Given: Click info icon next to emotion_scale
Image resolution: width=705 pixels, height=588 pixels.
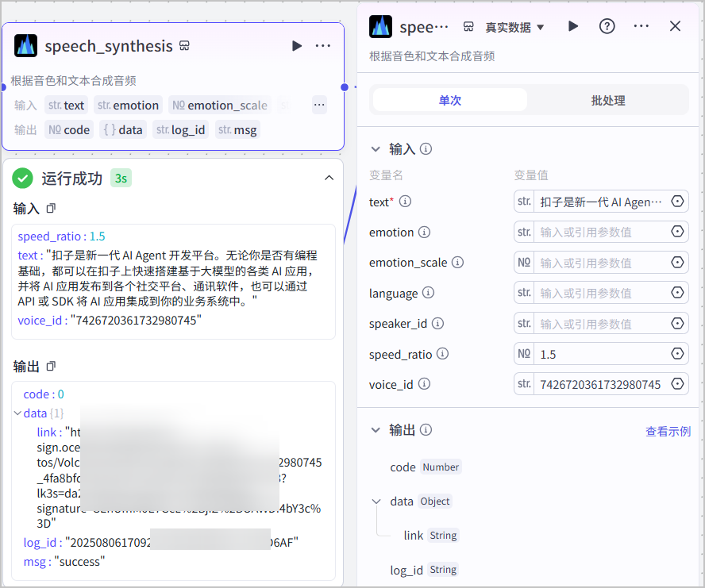Looking at the screenshot, I should coord(457,262).
